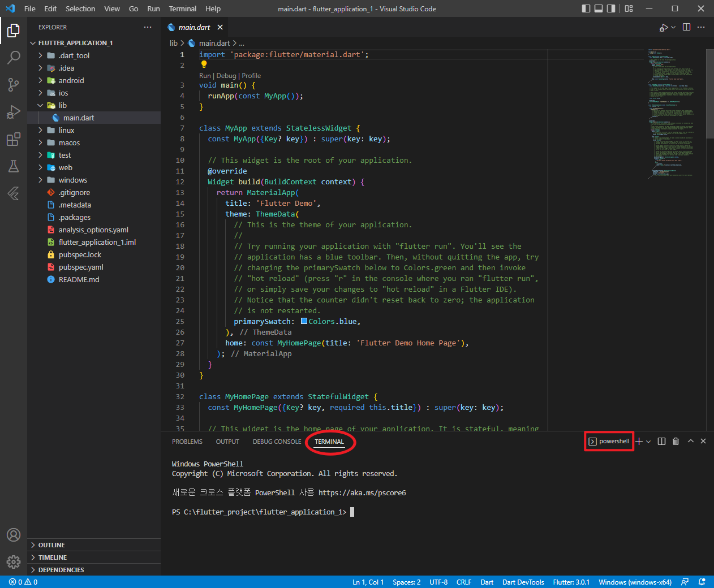Expand the ios folder
Viewport: 714px width, 588px height.
pos(40,93)
